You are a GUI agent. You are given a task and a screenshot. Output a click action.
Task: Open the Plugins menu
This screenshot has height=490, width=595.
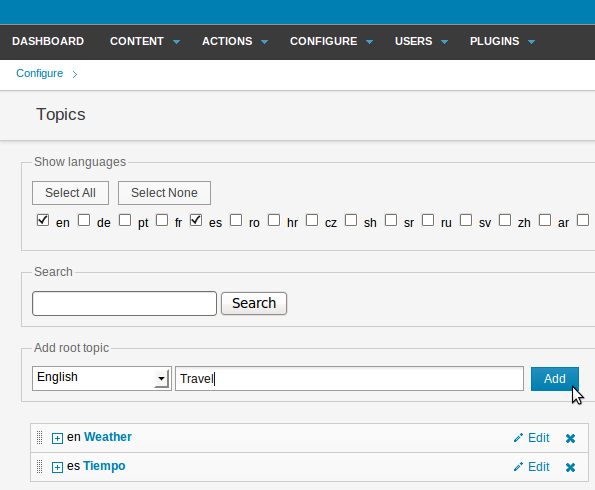point(502,41)
